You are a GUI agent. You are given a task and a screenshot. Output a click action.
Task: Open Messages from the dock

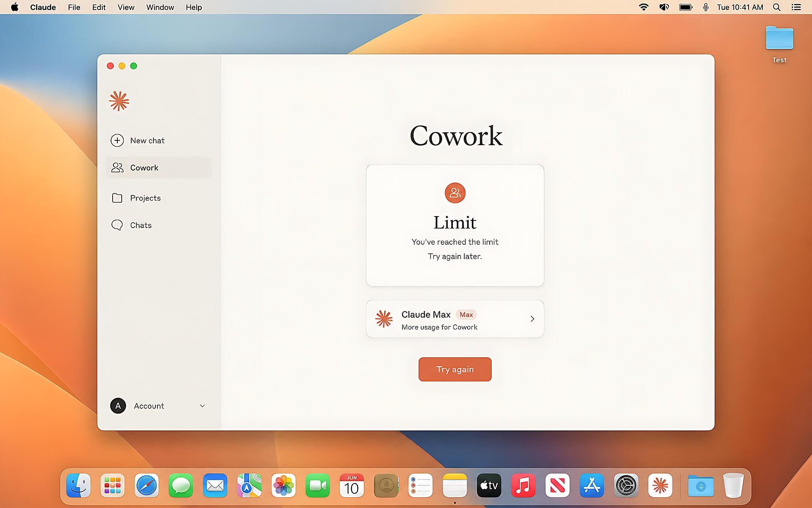pos(181,485)
